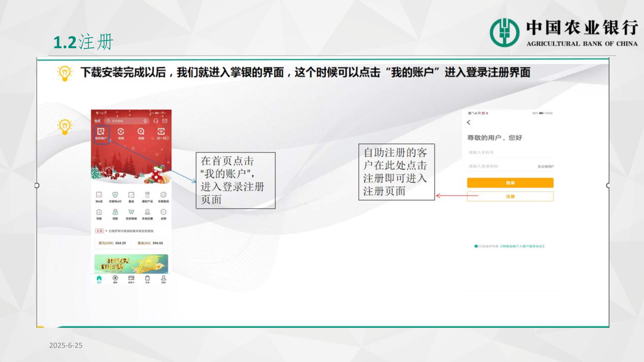Click the 黄金(AU) 394.65 gold price
Screen dimensions: 644x362
coord(150,243)
